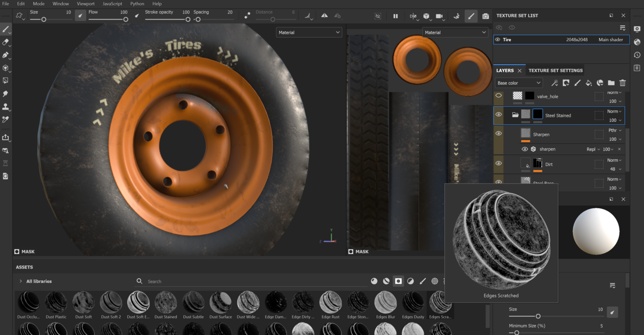This screenshot has height=335, width=644.
Task: Open the Log panel icon on right dock
Action: [637, 68]
